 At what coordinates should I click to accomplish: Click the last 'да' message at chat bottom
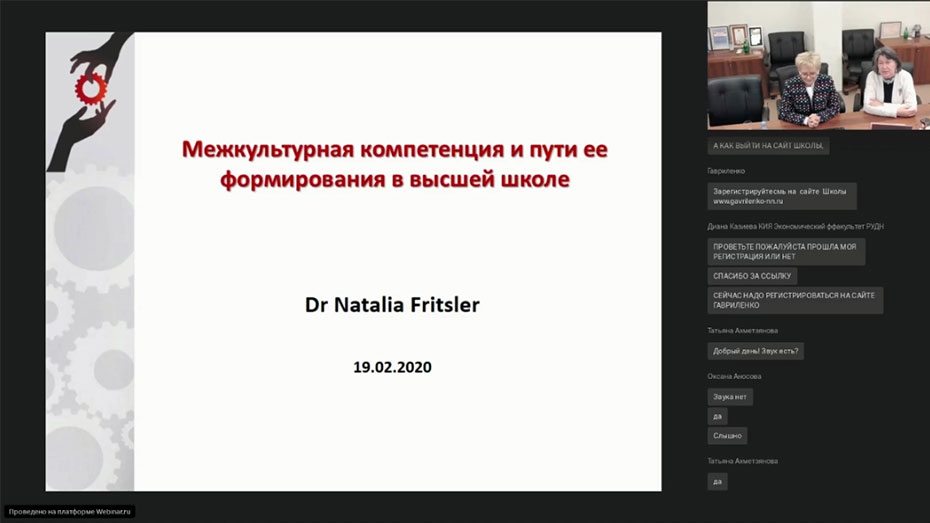pos(716,481)
